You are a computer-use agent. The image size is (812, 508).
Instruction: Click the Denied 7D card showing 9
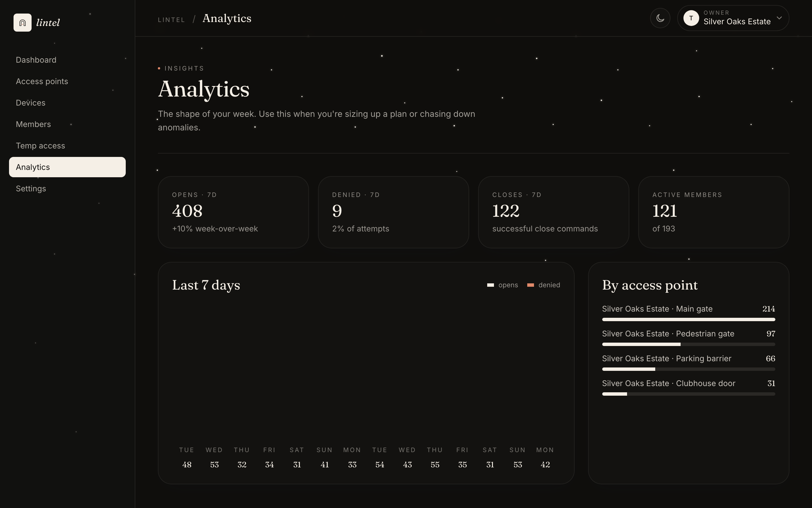click(393, 212)
